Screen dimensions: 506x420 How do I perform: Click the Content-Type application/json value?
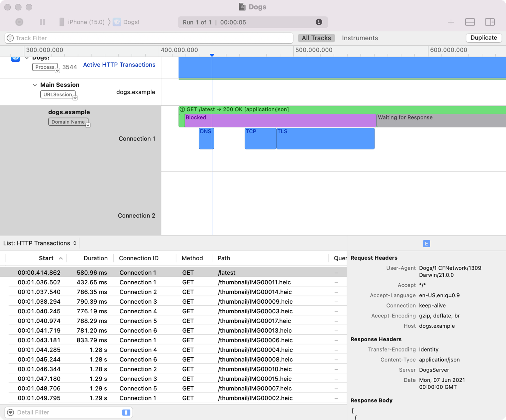point(439,359)
